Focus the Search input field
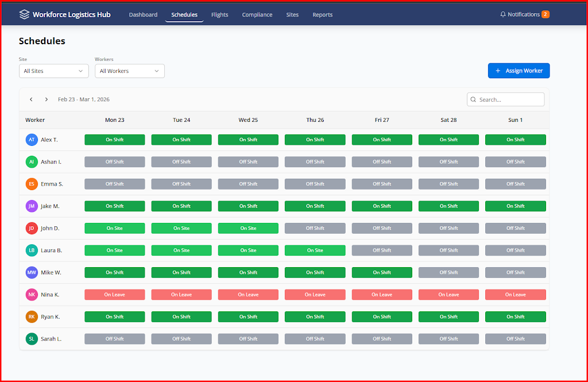The image size is (588, 382). coord(510,99)
